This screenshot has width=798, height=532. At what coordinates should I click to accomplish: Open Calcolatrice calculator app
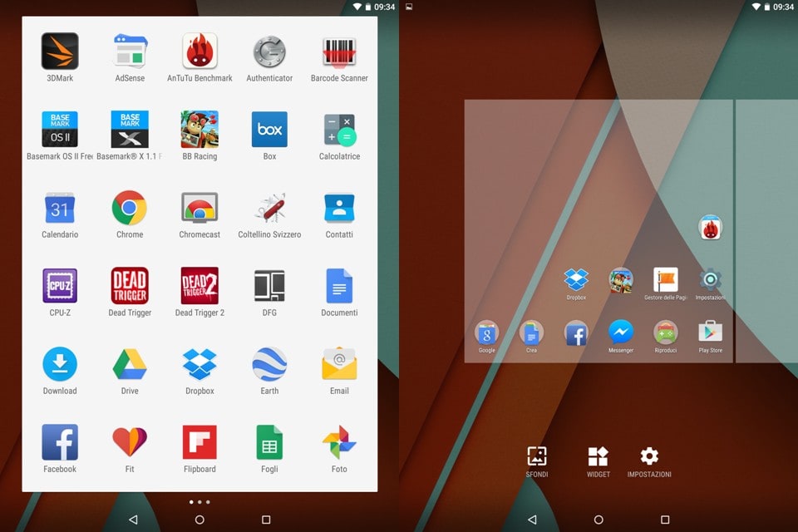pos(339,130)
